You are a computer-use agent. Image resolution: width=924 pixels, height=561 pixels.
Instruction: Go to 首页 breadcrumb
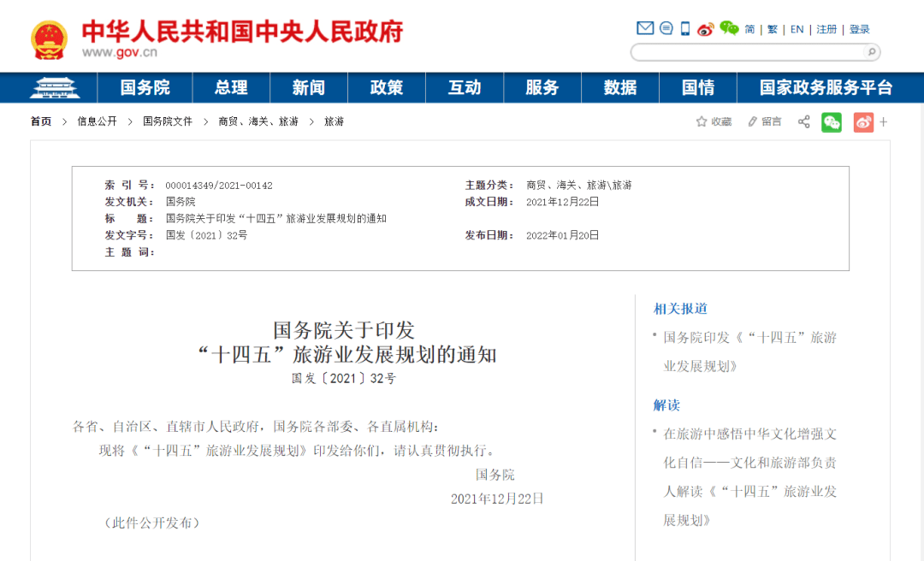[41, 121]
